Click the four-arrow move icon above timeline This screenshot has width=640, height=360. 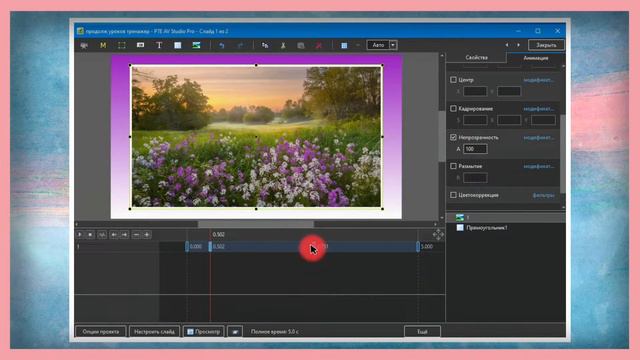pos(438,234)
